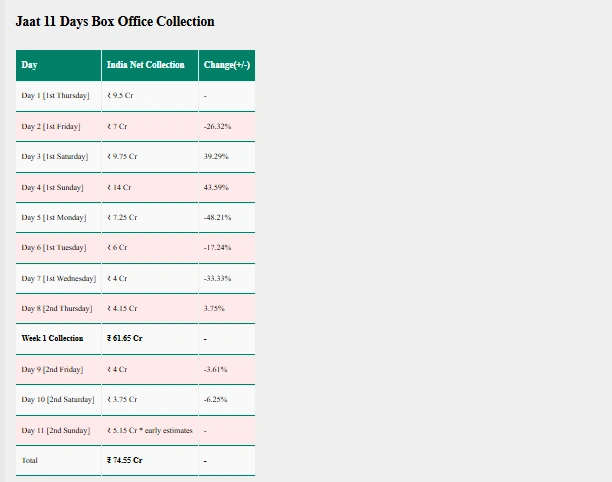Viewport: 612px width, 482px height.
Task: Select the '₹ 9.5 Cr' collection value
Action: (120, 96)
